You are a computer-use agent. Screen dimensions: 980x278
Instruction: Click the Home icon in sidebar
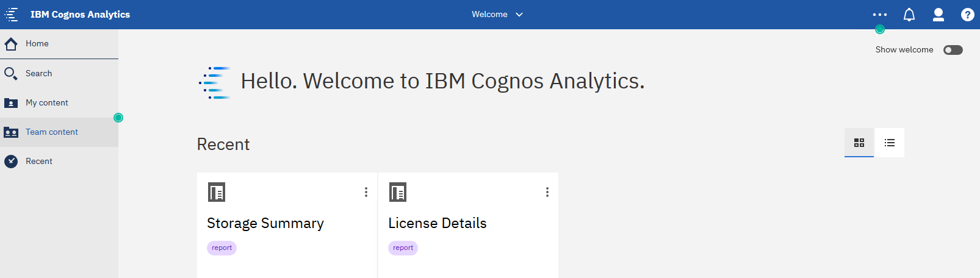(x=11, y=44)
